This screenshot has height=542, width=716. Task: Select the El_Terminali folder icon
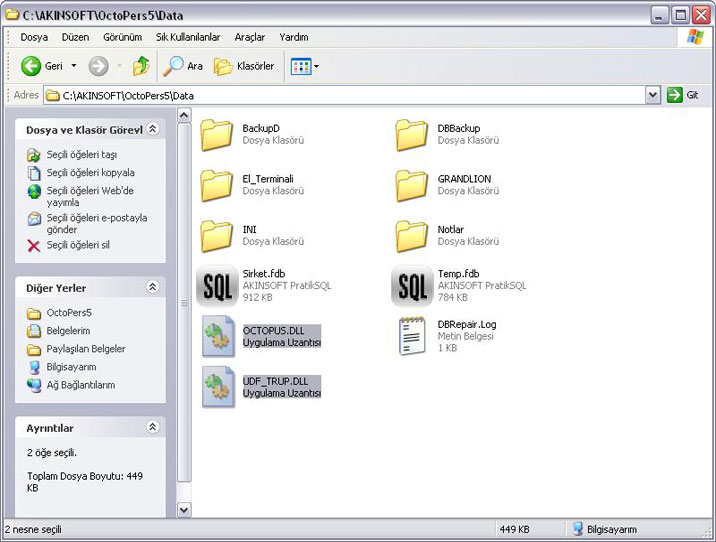(x=216, y=185)
